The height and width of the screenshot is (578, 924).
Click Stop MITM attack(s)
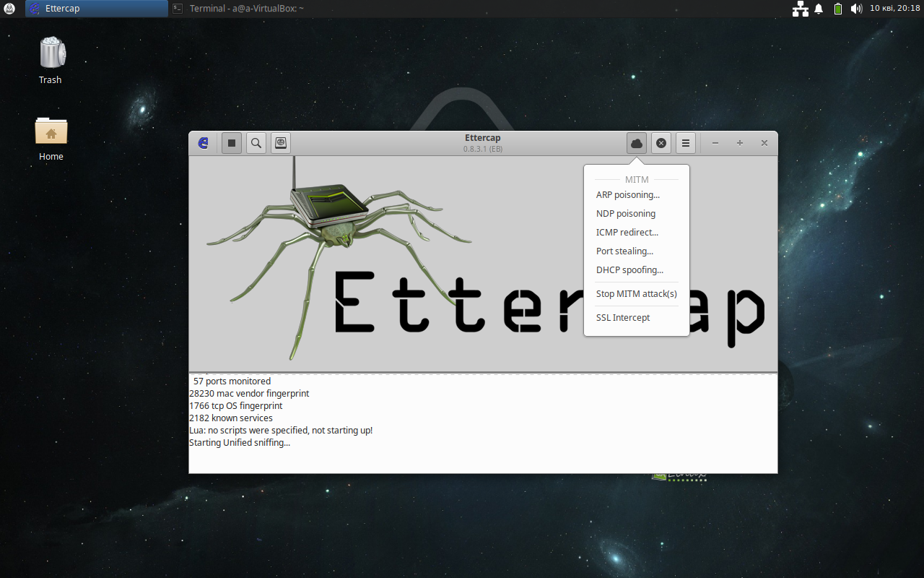(x=637, y=294)
